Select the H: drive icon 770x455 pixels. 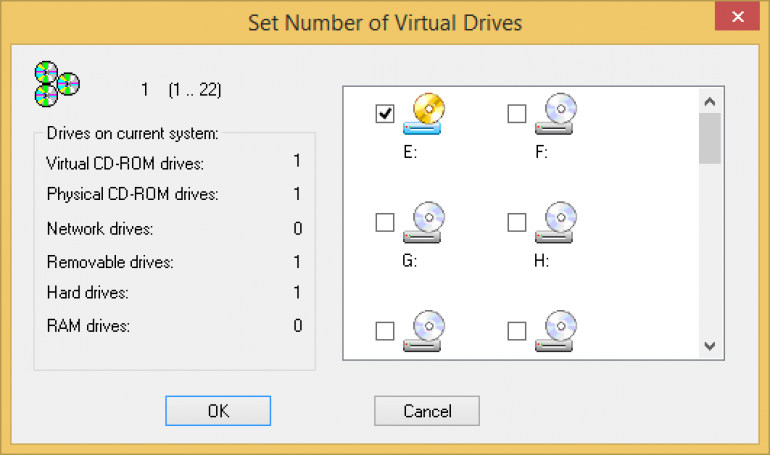click(555, 222)
